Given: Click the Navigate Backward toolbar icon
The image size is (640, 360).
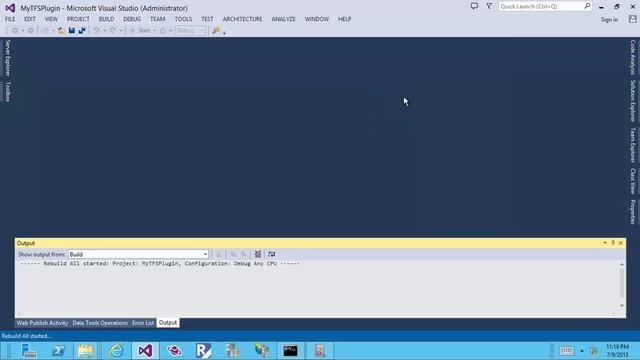Looking at the screenshot, I should [x=15, y=31].
